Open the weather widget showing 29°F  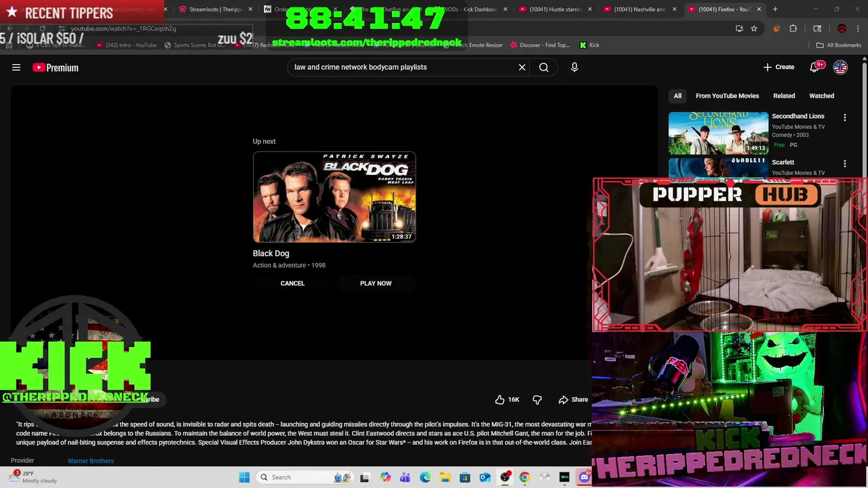tap(33, 477)
